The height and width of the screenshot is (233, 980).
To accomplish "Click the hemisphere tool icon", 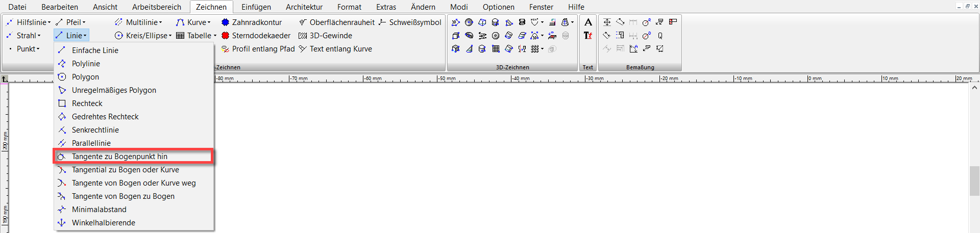I will pyautogui.click(x=469, y=36).
